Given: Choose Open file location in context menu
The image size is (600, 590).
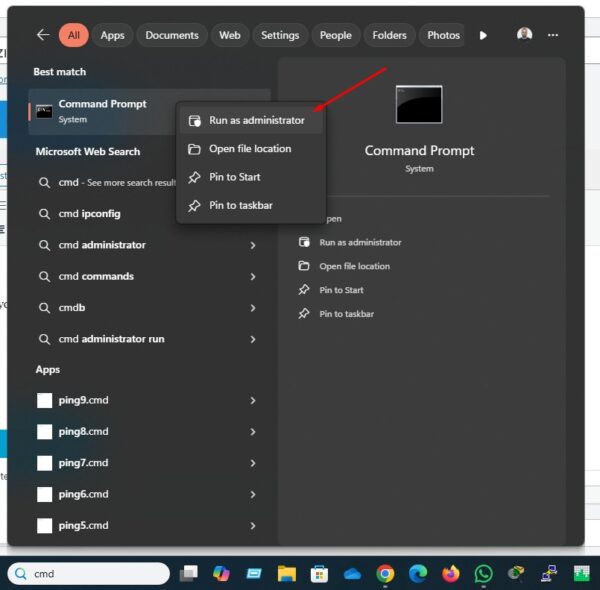Looking at the screenshot, I should (251, 148).
